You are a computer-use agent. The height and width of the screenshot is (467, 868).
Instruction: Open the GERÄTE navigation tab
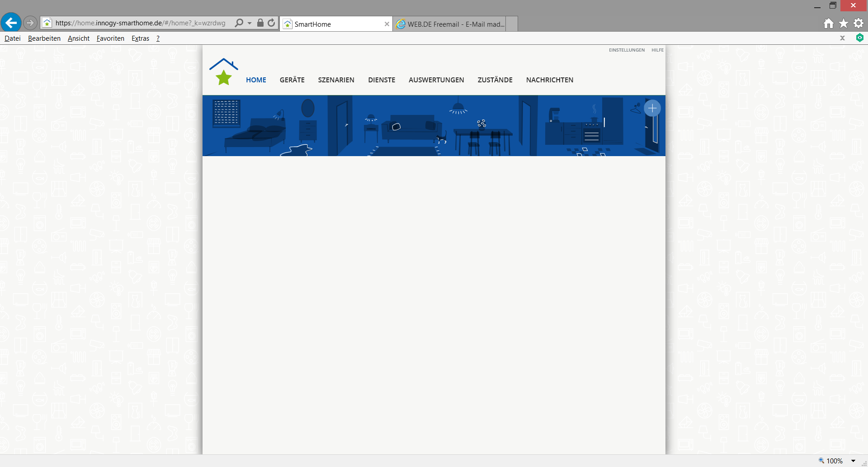click(x=292, y=80)
